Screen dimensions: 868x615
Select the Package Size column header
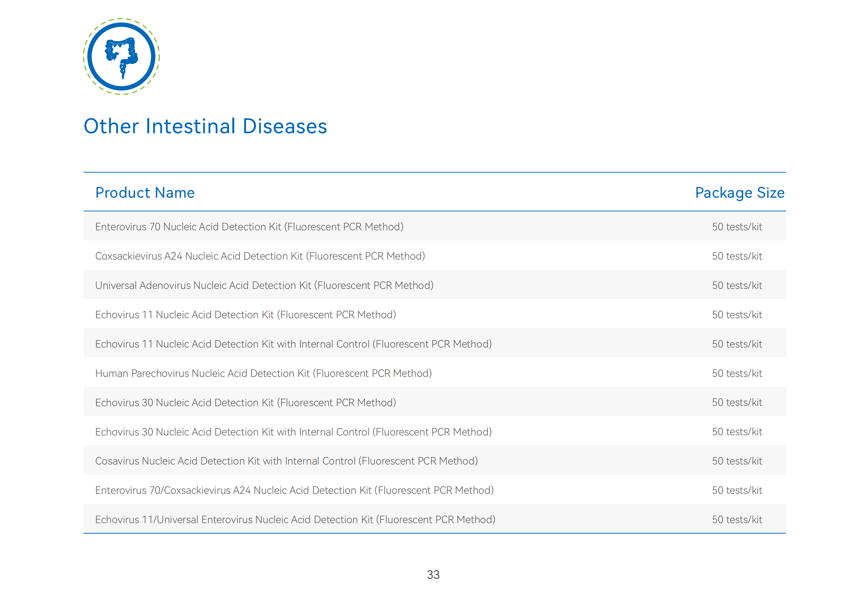coord(740,193)
